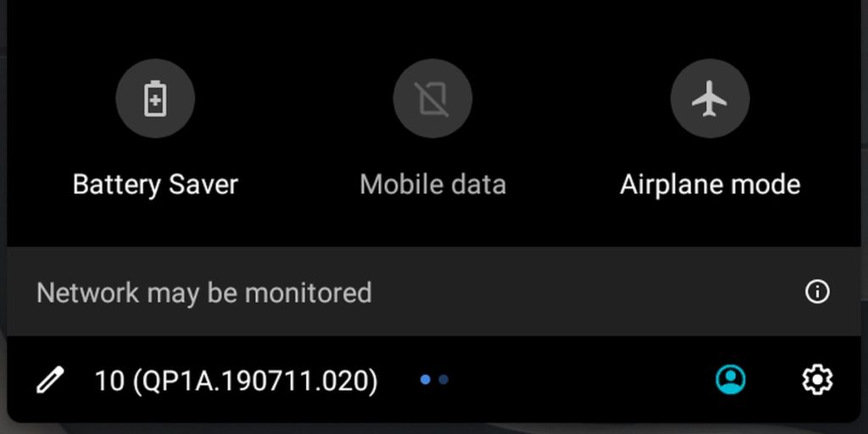The image size is (868, 434).
Task: Click the Battery Saver text label
Action: 155,184
